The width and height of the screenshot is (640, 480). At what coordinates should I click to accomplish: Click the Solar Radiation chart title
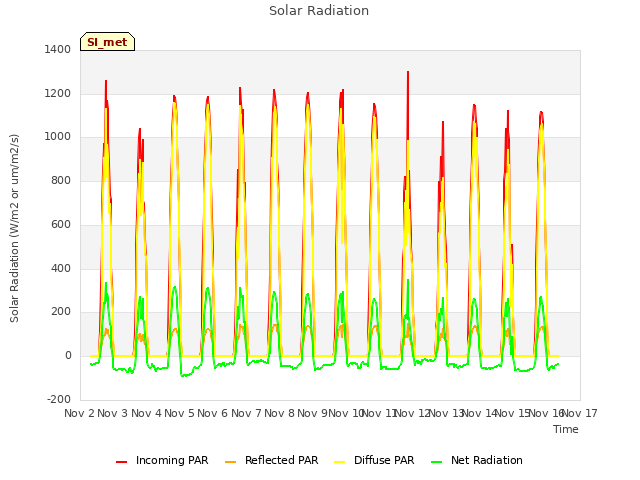point(319,11)
